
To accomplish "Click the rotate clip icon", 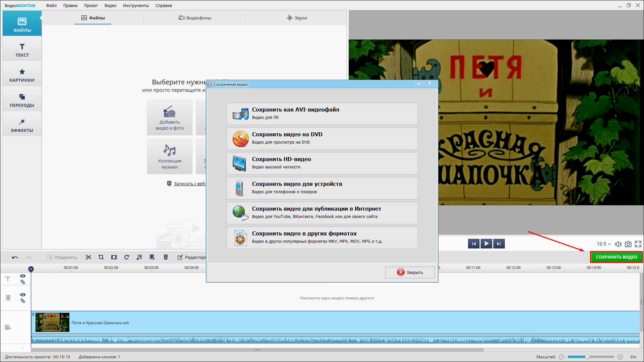I will [126, 257].
